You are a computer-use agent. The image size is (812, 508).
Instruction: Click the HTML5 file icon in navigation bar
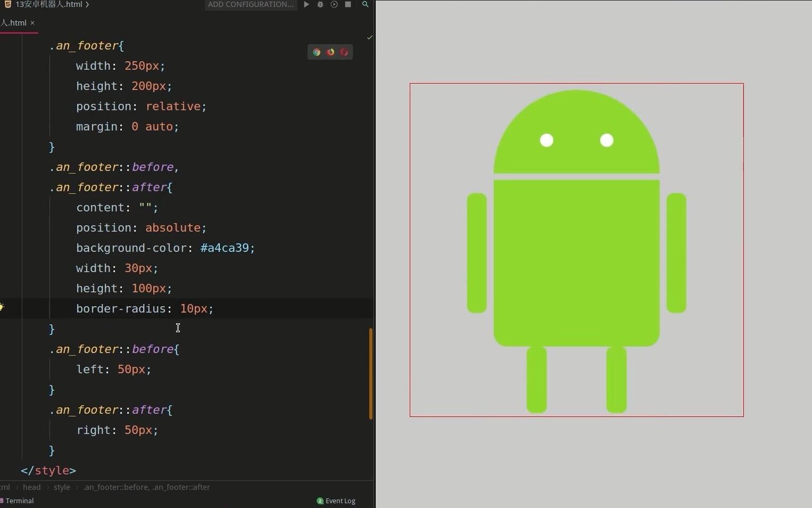point(8,4)
